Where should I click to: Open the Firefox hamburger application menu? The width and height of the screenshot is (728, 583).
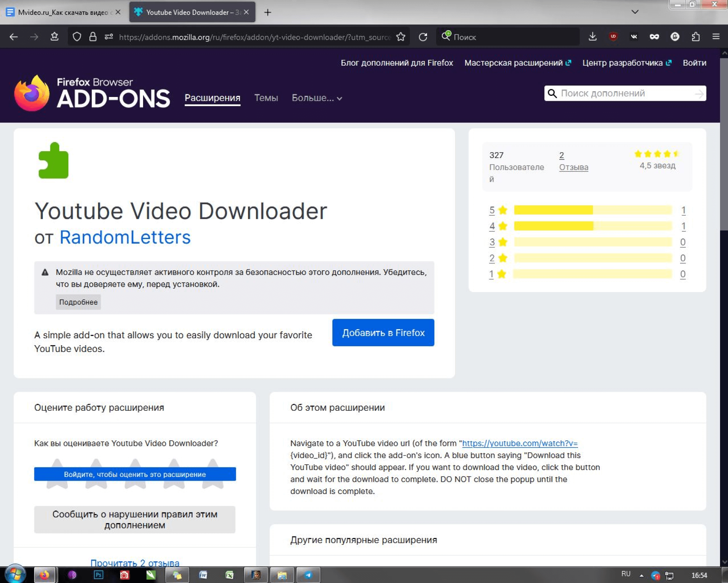pyautogui.click(x=716, y=37)
